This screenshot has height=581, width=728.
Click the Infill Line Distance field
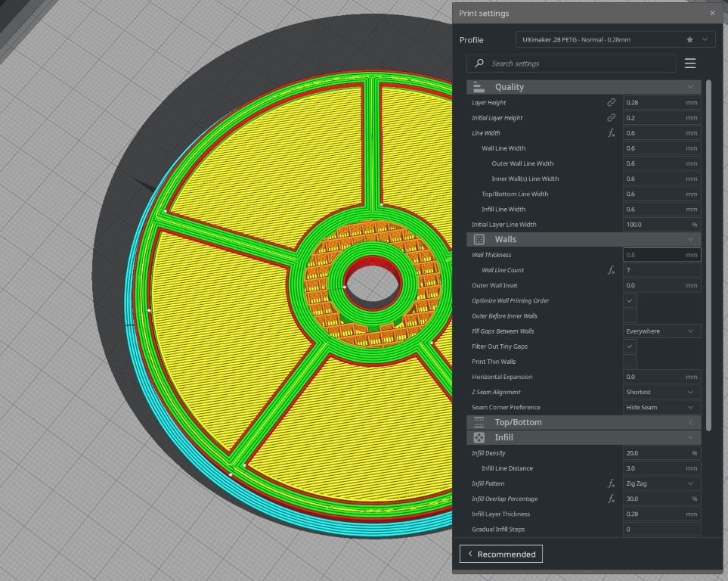[661, 468]
